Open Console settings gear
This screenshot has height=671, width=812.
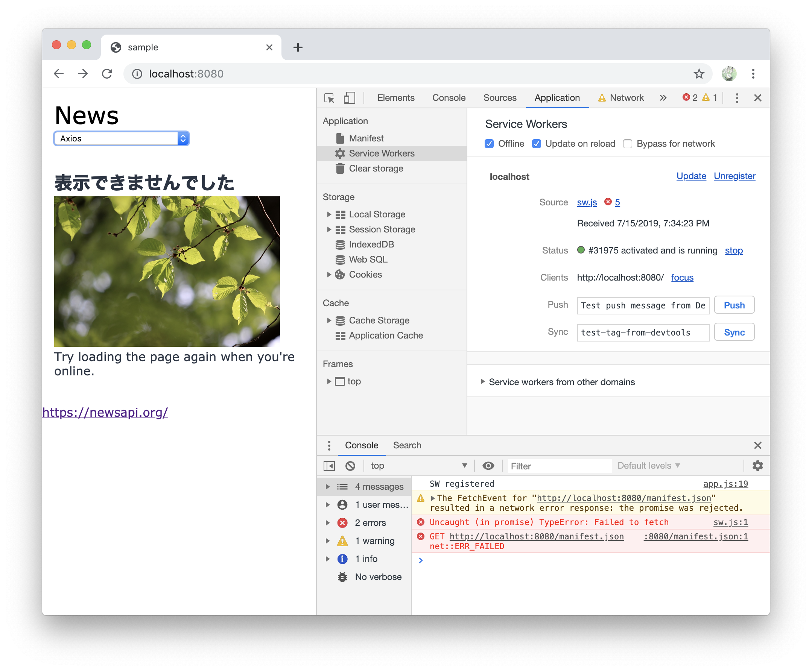(x=757, y=465)
